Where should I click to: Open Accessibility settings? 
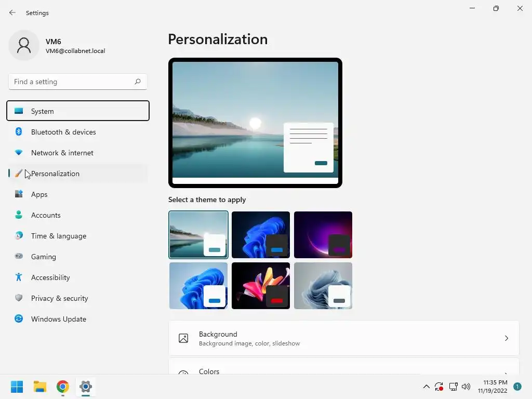(78, 277)
